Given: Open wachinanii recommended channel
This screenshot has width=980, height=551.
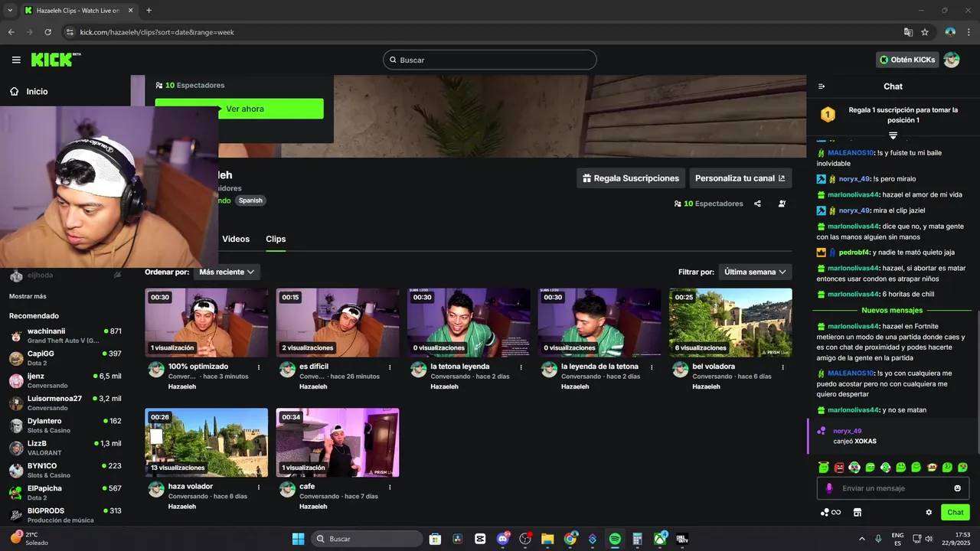Looking at the screenshot, I should click(x=65, y=335).
